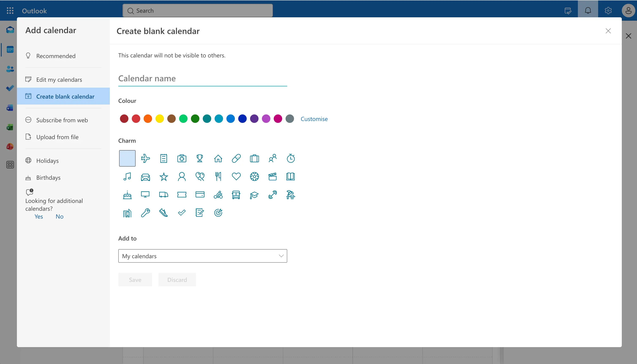Answer No to additional calendars
637x364 pixels.
(60, 216)
